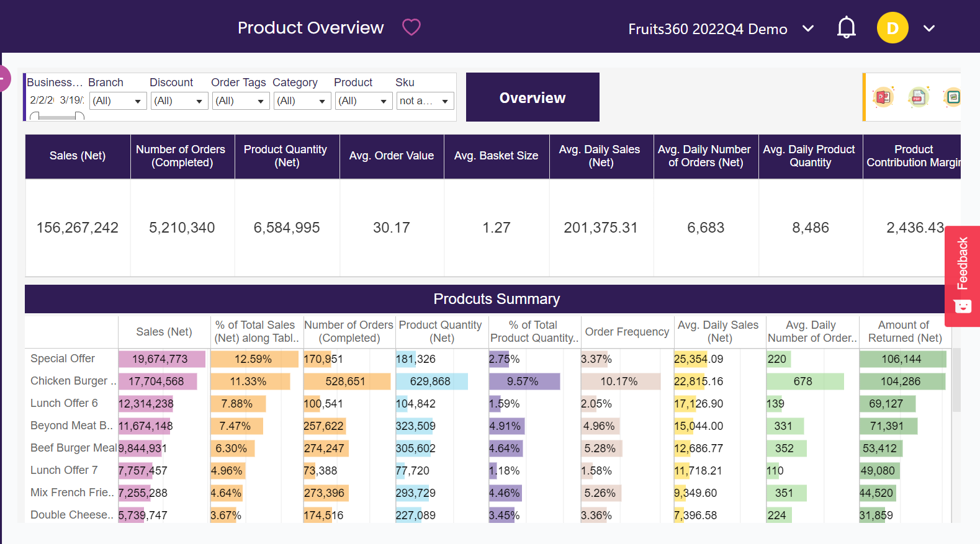Select the Overview tab

[x=533, y=97]
